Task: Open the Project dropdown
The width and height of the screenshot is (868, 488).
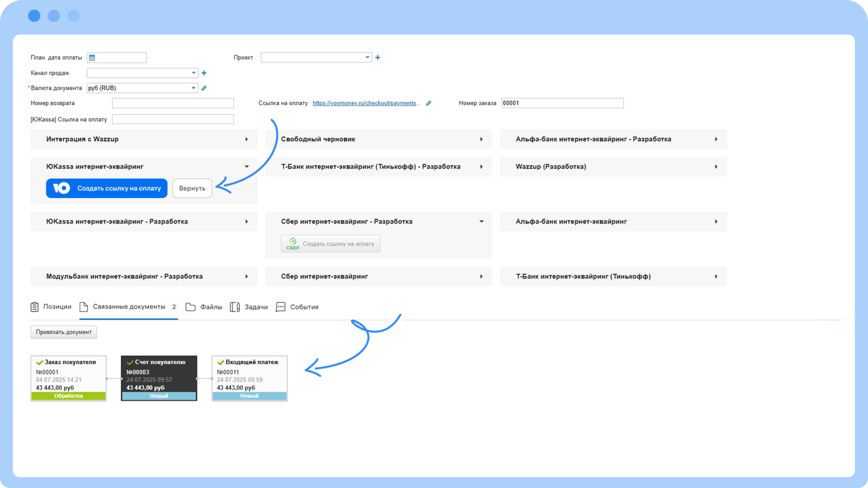Action: 316,57
